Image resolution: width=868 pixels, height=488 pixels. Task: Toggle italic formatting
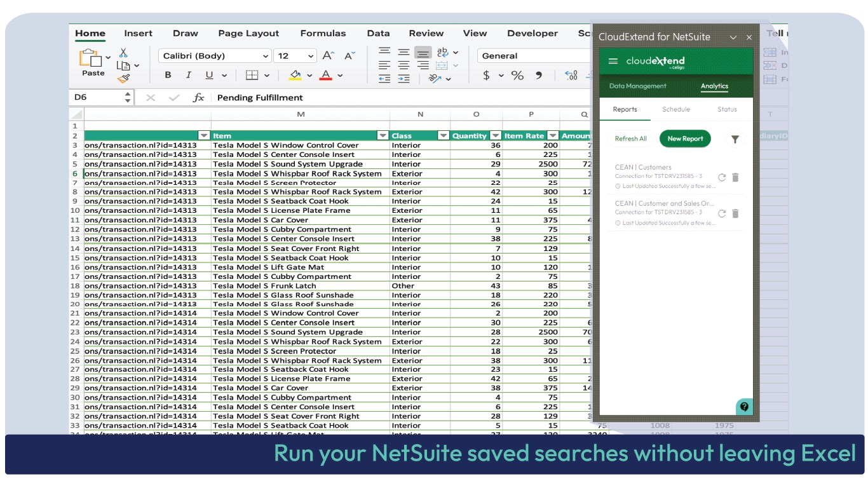pos(189,75)
